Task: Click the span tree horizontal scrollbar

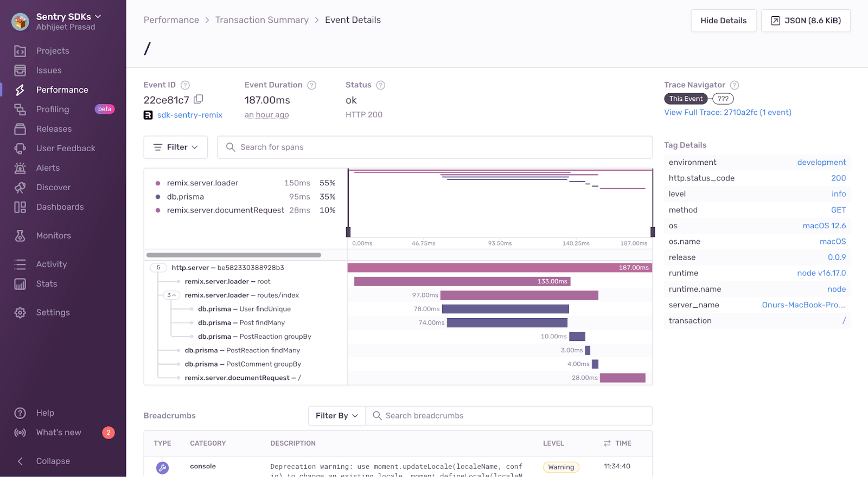Action: 234,255
